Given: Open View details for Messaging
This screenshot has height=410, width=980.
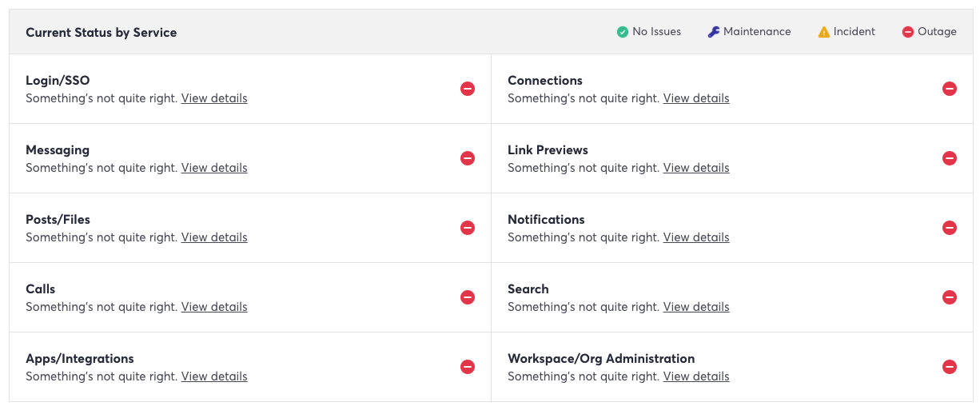Looking at the screenshot, I should point(214,168).
